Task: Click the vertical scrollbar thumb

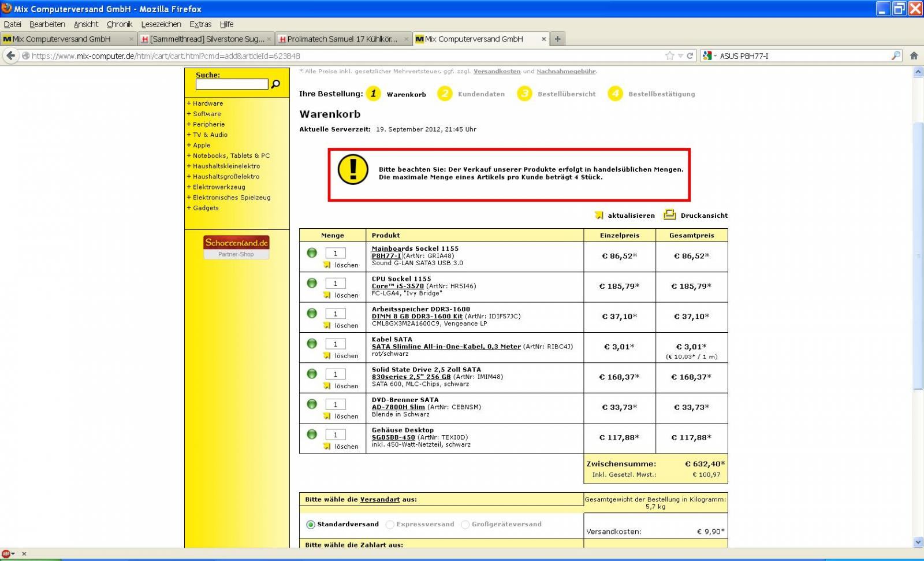Action: click(x=918, y=257)
